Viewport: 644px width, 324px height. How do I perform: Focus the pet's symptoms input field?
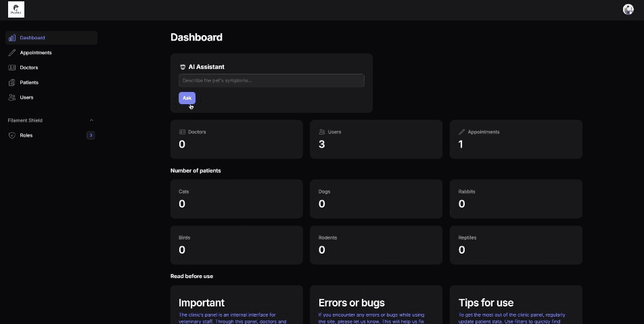(x=271, y=80)
